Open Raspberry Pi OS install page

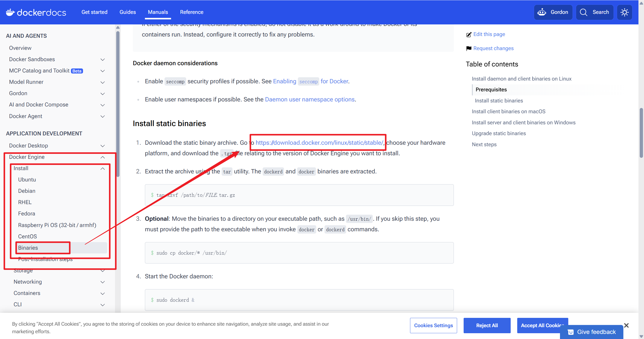[x=57, y=225]
